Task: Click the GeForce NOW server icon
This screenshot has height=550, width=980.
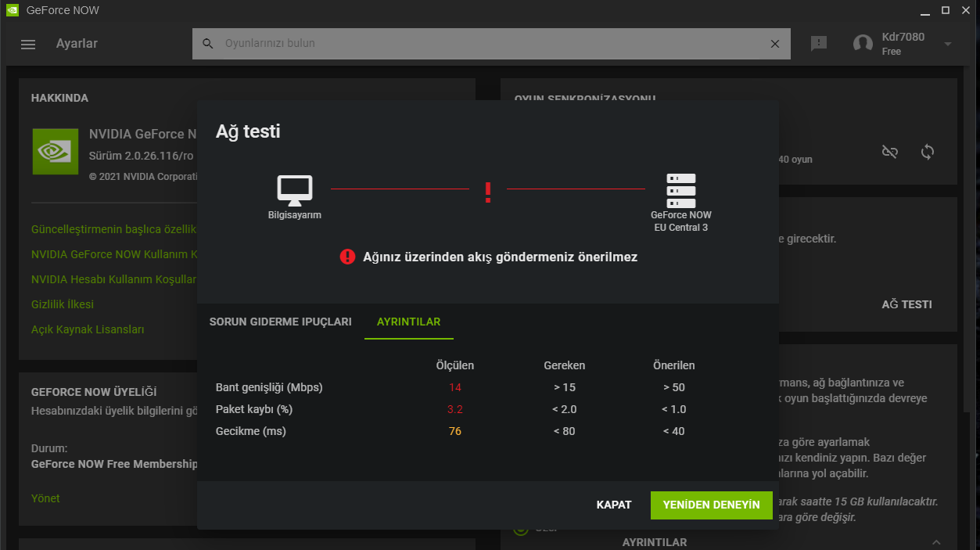Action: click(681, 190)
